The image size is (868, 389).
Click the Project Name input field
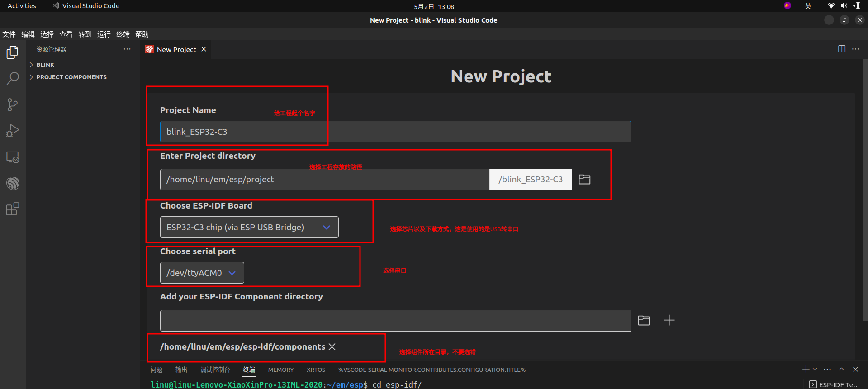[396, 132]
